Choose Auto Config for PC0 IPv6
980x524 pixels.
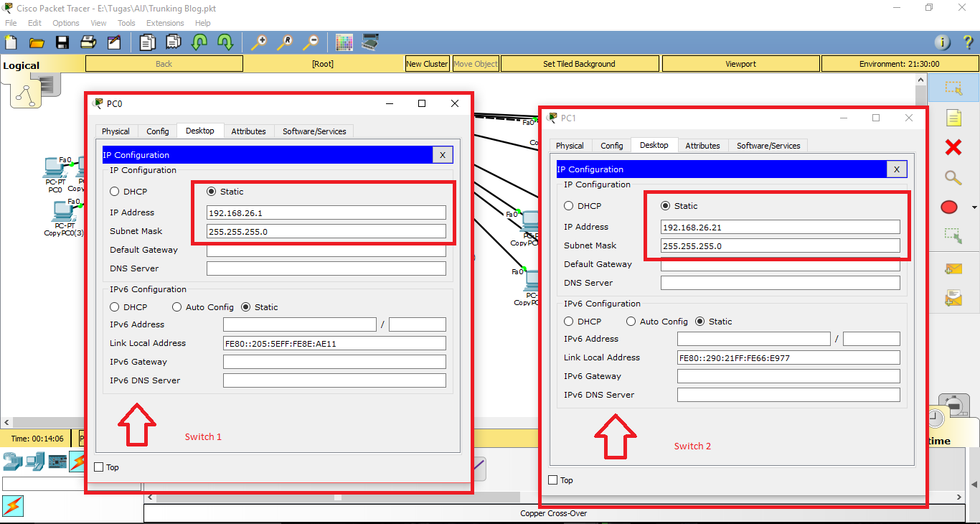[176, 307]
